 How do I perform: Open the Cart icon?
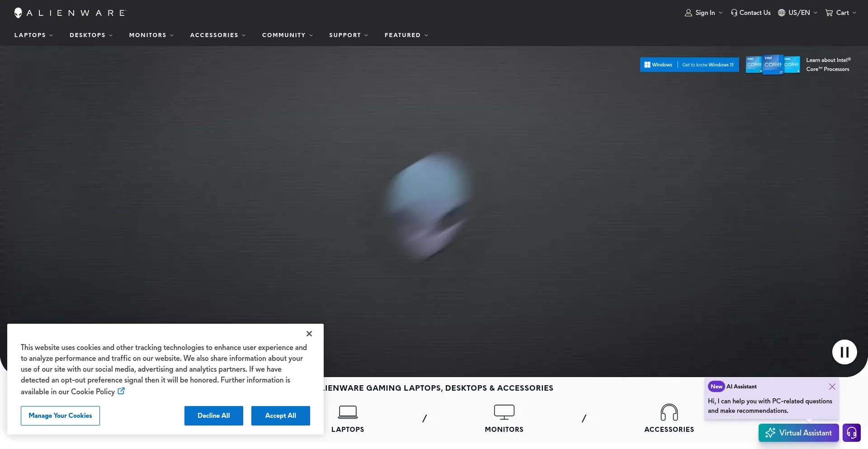click(829, 13)
